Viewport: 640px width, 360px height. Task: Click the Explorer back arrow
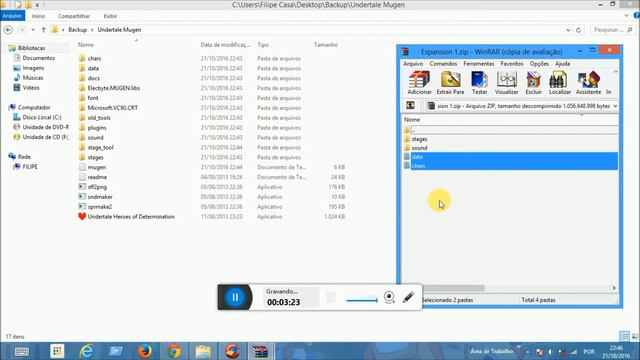tap(8, 30)
